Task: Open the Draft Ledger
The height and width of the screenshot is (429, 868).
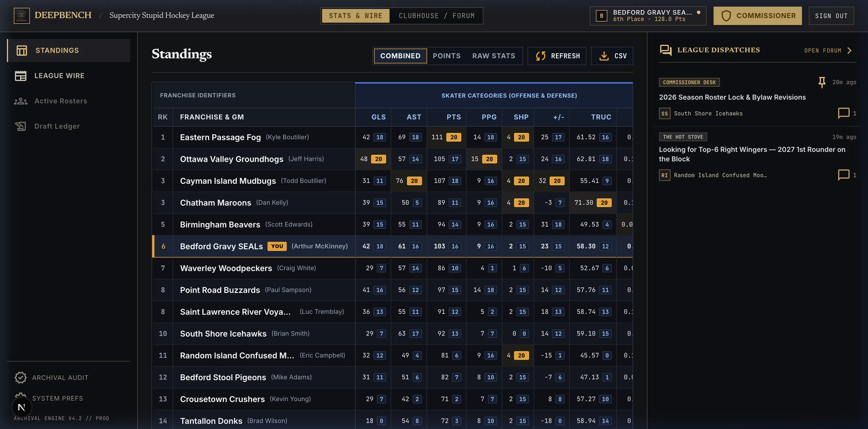Action: [69, 126]
